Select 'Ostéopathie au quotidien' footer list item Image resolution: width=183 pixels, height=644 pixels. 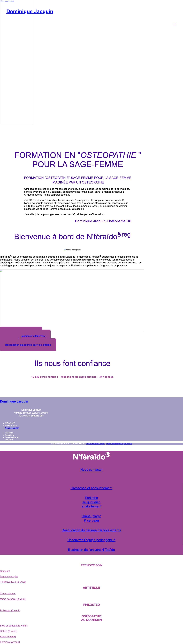(x=12, y=439)
